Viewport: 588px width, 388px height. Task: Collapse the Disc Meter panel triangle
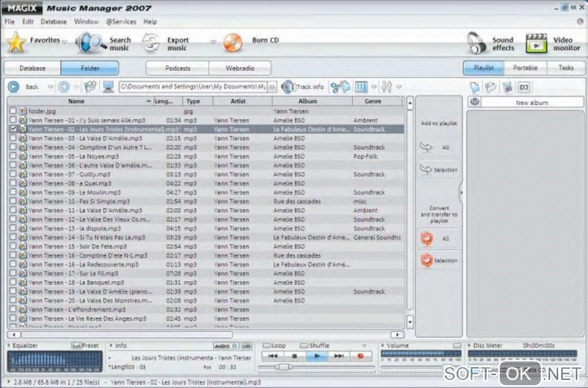tap(469, 346)
